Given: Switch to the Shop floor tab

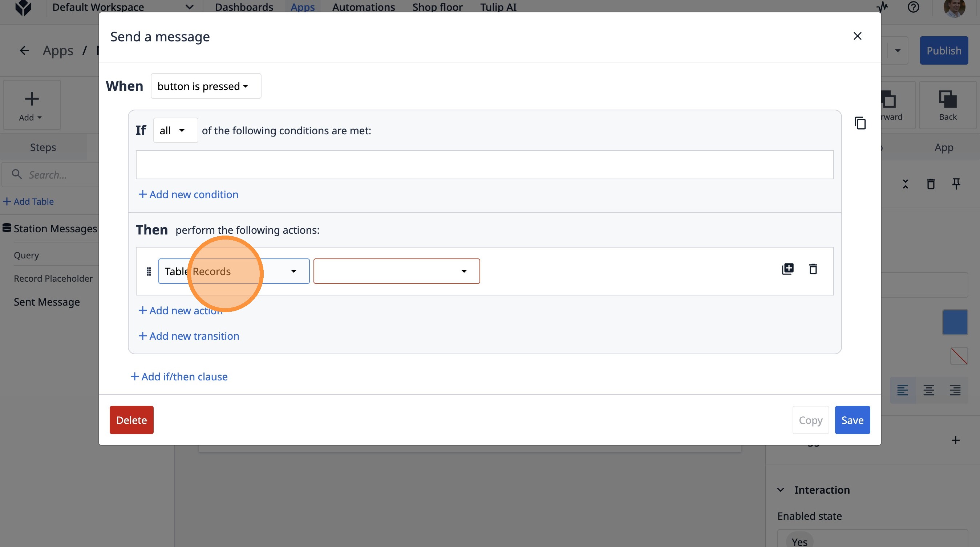Looking at the screenshot, I should (437, 7).
